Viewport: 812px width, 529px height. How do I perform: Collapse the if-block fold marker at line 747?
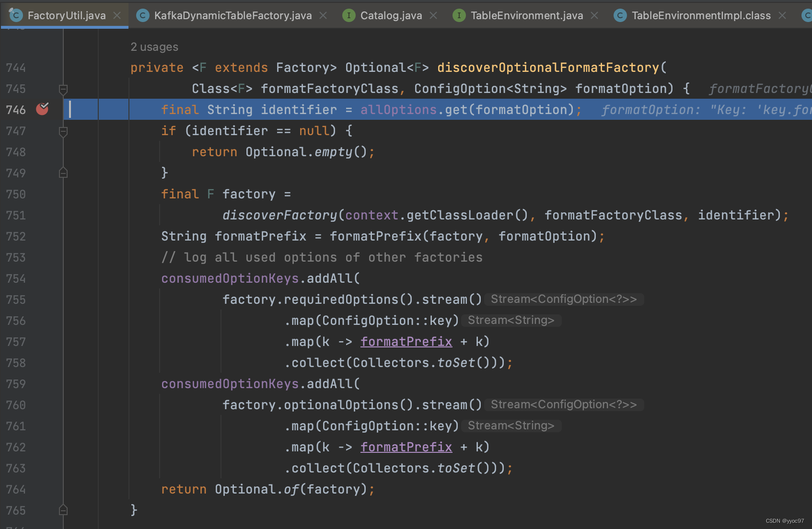coord(63,131)
